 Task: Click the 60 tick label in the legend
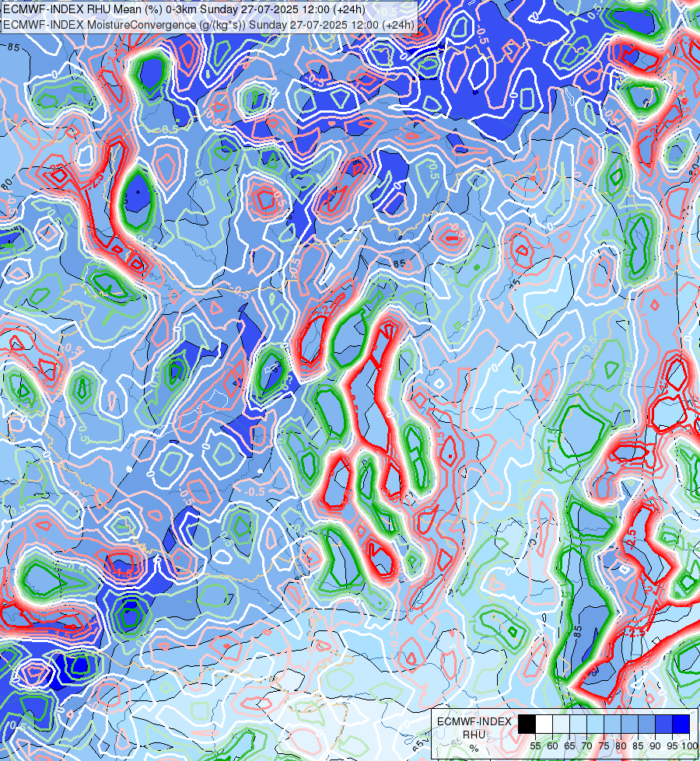coord(553,746)
